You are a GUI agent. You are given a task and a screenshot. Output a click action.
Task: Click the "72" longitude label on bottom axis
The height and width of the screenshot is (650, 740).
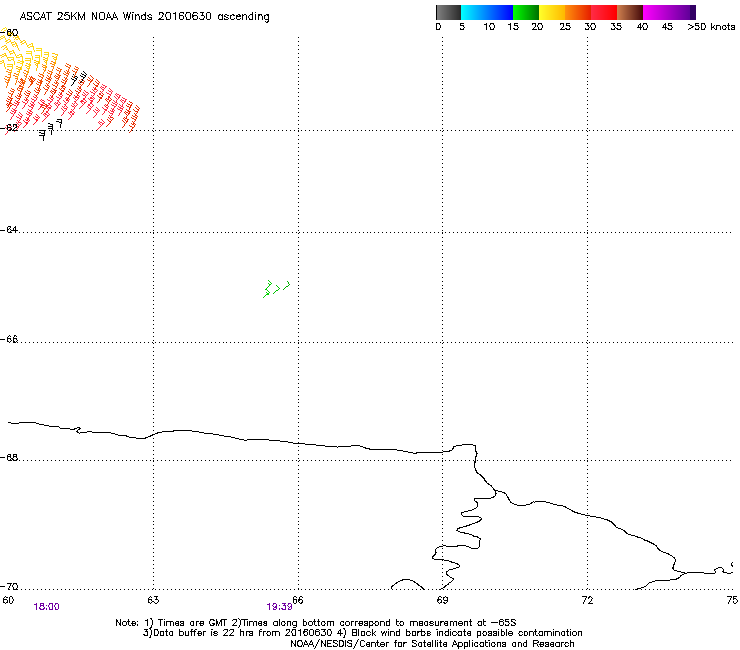[587, 600]
